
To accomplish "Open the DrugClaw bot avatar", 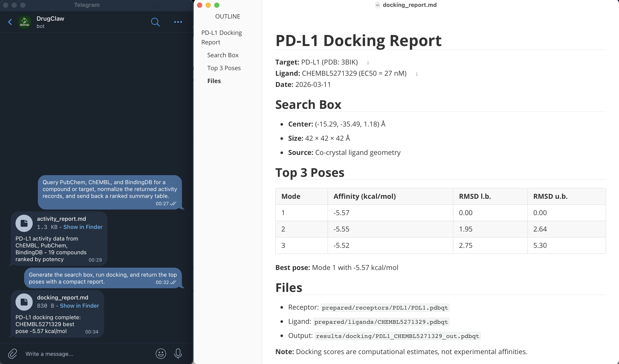I will 24,22.
